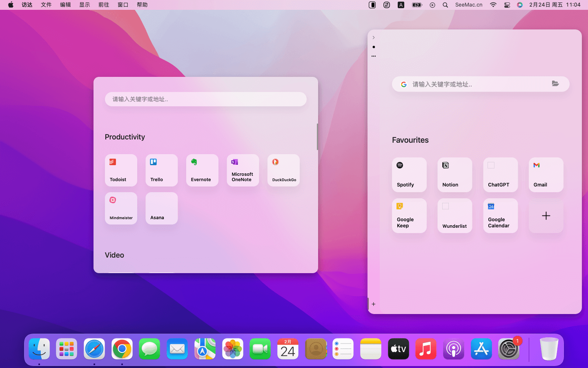Open the 文件 menu
This screenshot has width=588, height=368.
tap(46, 5)
